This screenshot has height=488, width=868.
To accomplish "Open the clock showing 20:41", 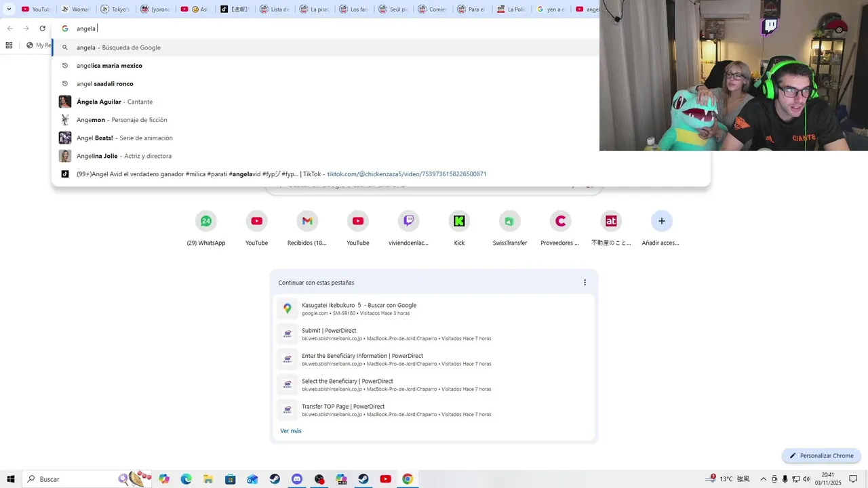I will tap(828, 479).
